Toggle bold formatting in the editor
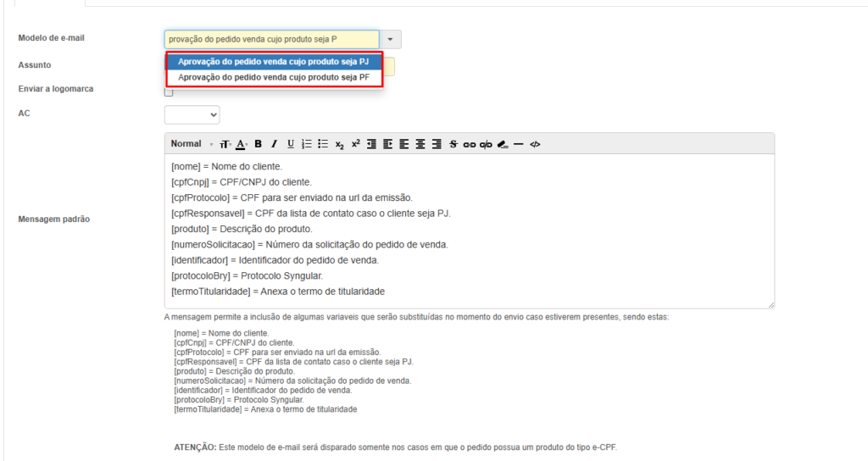The width and height of the screenshot is (868, 461). [259, 144]
